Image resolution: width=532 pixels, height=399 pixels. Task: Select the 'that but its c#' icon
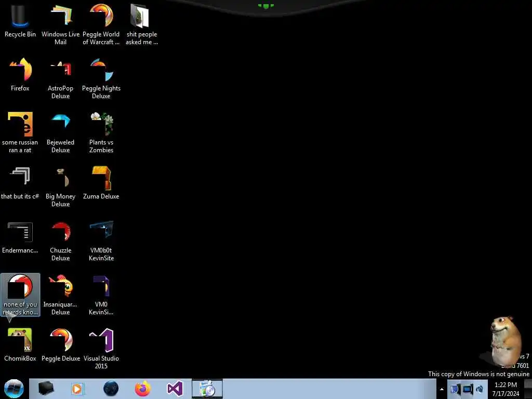pyautogui.click(x=20, y=183)
